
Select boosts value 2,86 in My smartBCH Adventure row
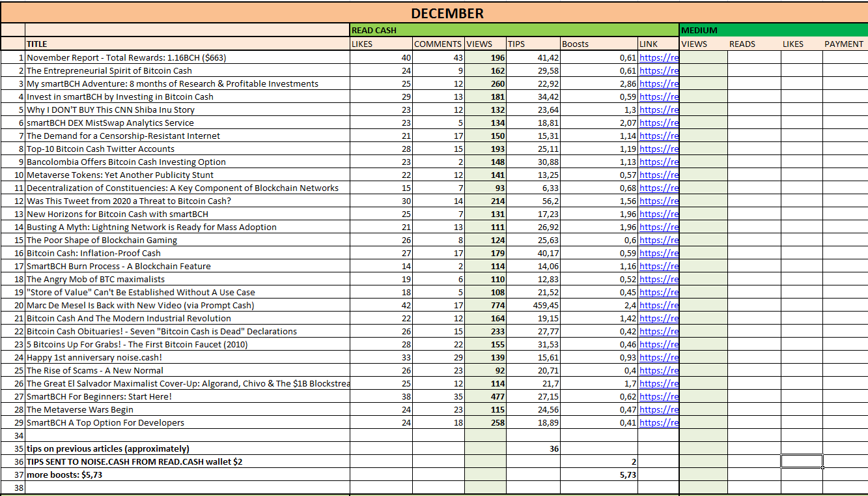click(x=599, y=83)
